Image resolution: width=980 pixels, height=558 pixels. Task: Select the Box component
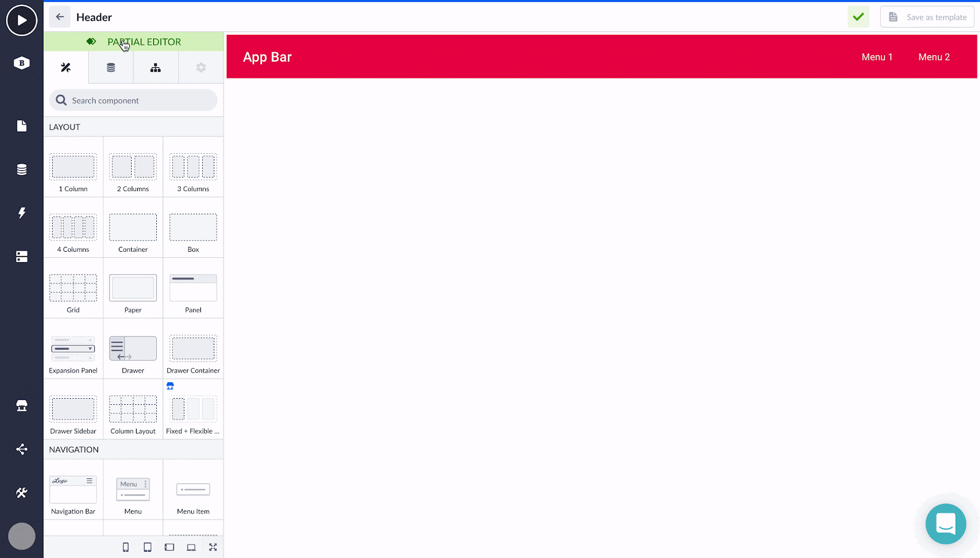coord(194,227)
